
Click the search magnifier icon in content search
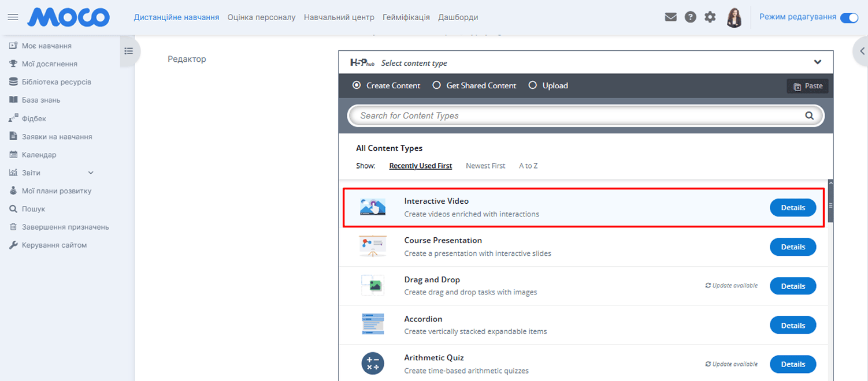click(x=809, y=115)
